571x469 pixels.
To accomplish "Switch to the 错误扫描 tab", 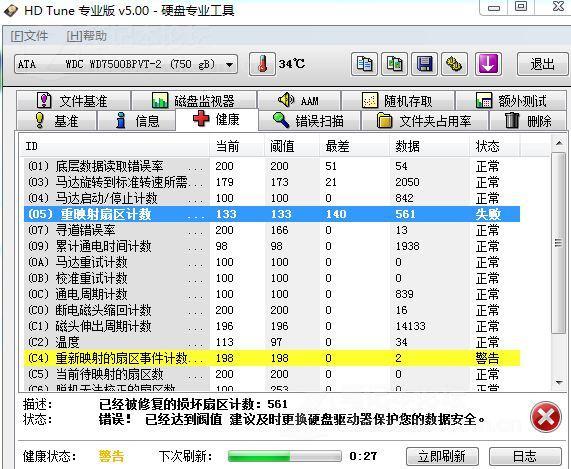I will point(309,121).
